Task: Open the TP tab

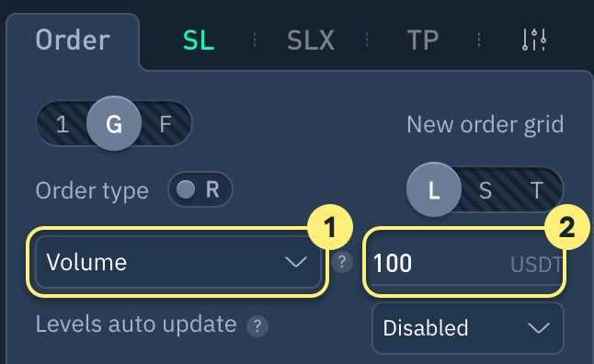Action: [423, 40]
